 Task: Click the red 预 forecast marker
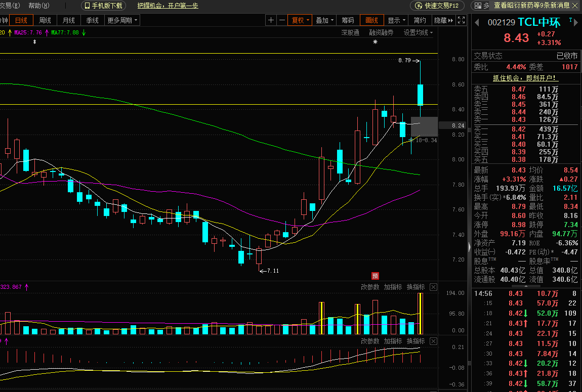[x=375, y=276]
